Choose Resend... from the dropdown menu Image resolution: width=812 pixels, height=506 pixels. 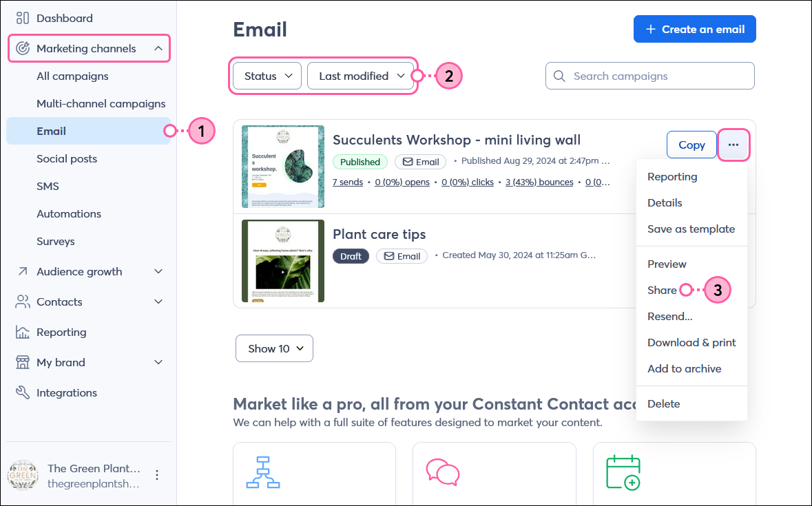669,316
